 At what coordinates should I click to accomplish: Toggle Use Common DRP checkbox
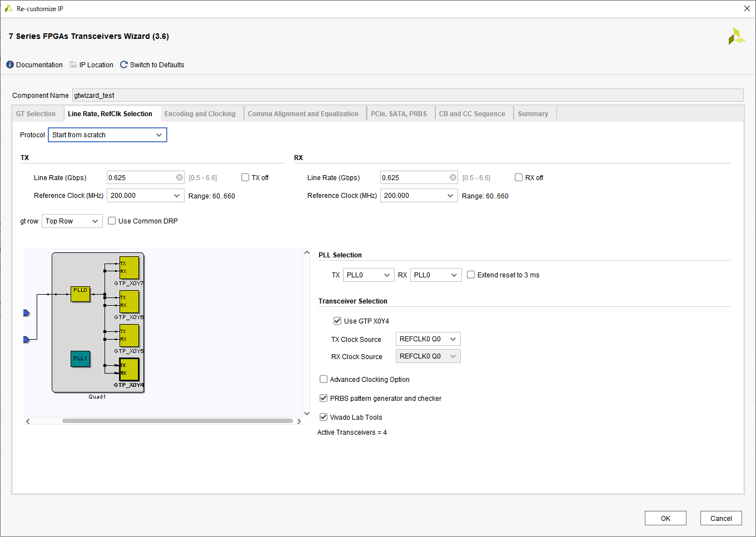tap(112, 221)
